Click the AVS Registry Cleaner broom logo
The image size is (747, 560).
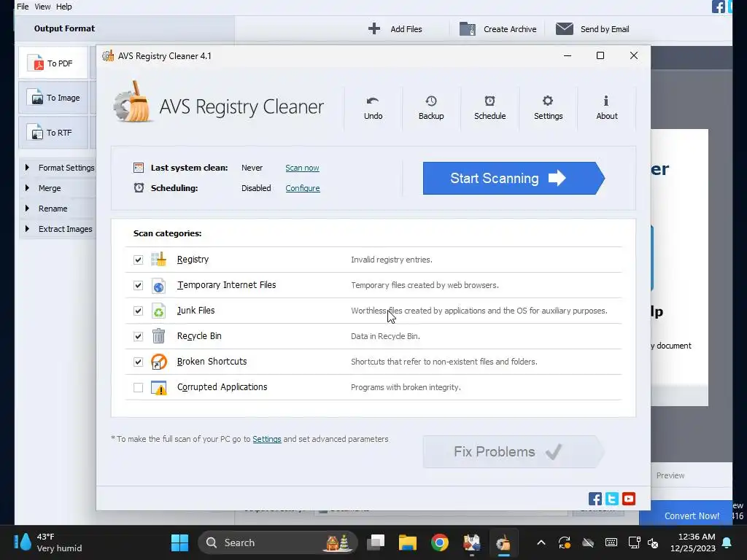[x=133, y=102]
